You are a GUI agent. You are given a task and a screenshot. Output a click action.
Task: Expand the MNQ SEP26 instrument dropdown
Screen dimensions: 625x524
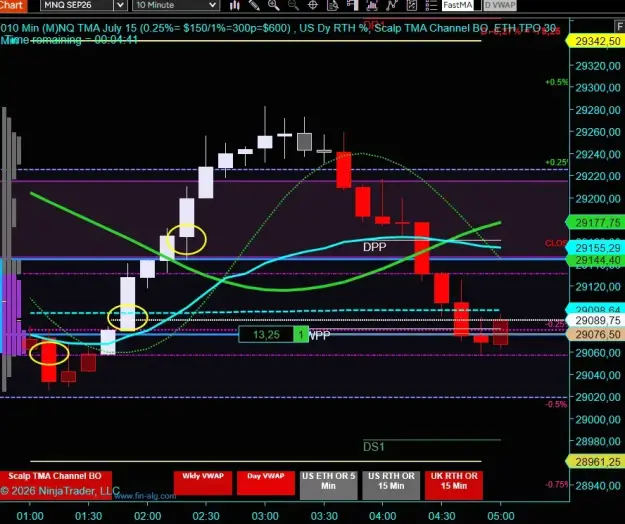click(x=84, y=5)
